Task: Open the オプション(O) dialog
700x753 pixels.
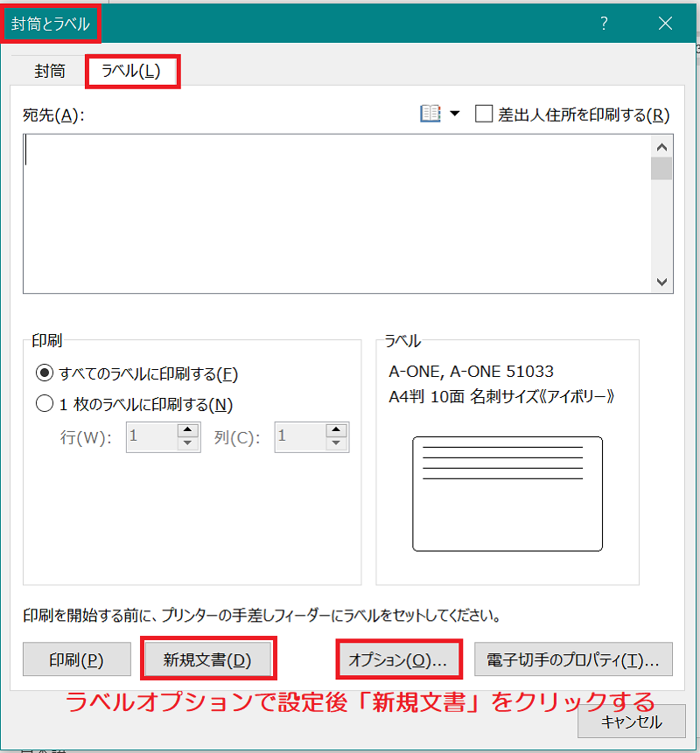Action: (x=399, y=660)
